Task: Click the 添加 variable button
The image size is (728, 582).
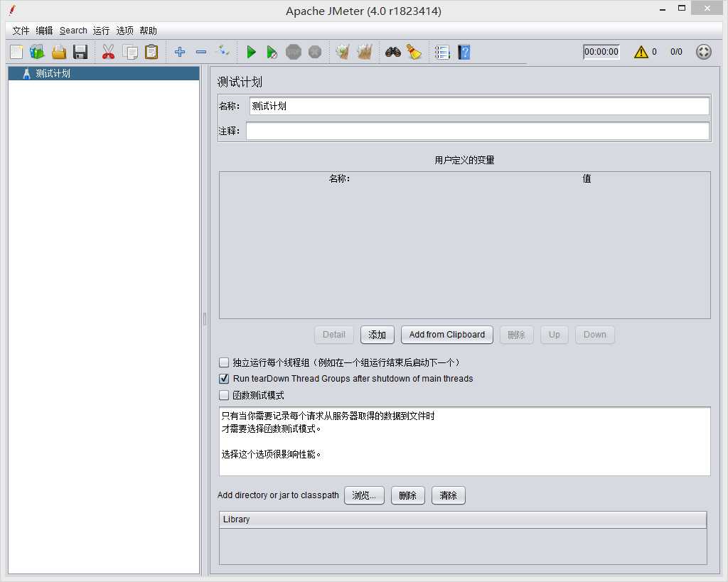Action: click(377, 335)
